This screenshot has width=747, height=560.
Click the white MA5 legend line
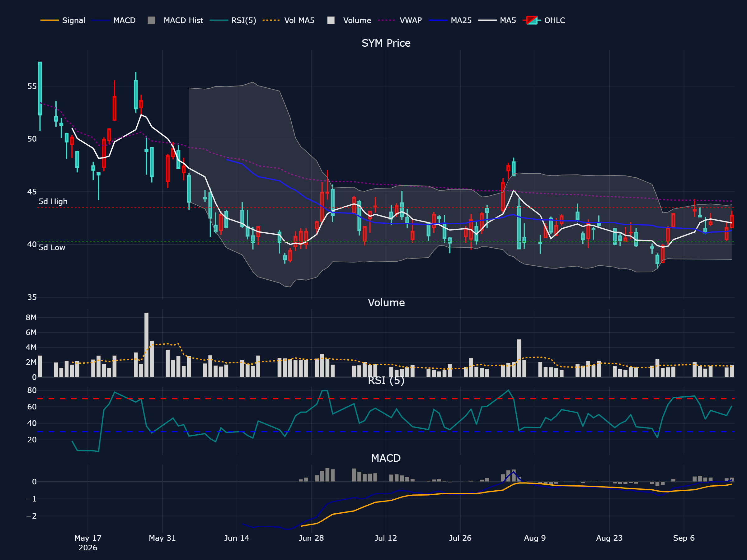[487, 20]
